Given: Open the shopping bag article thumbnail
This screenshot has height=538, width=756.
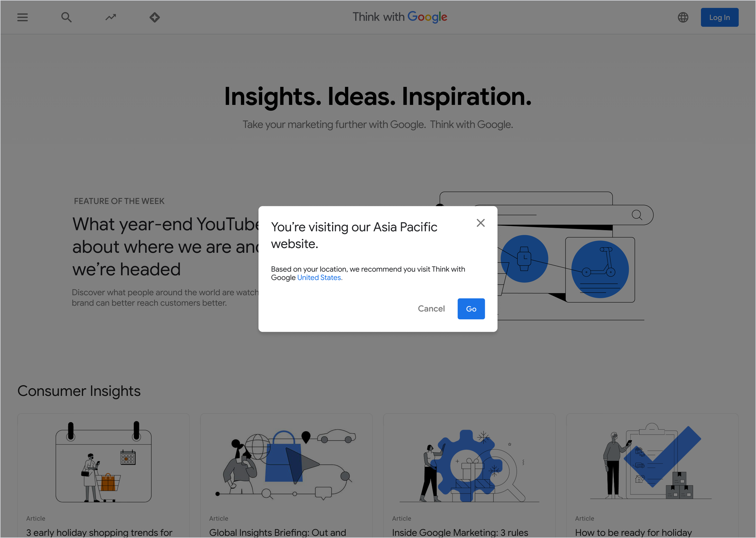Looking at the screenshot, I should coord(286,462).
